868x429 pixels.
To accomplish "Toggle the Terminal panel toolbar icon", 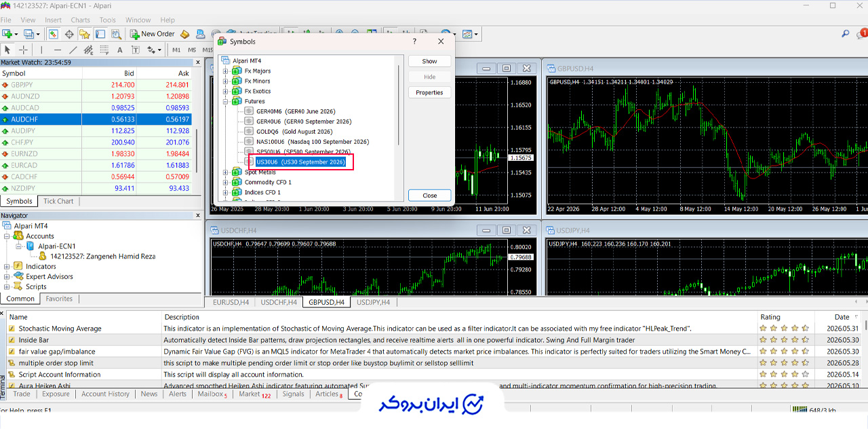I will click(x=100, y=34).
